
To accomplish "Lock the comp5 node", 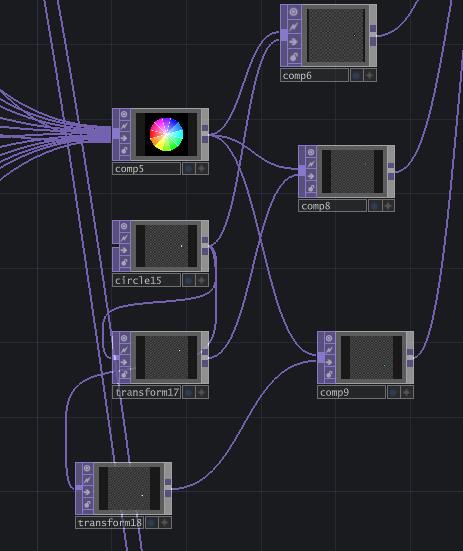I will tap(124, 150).
